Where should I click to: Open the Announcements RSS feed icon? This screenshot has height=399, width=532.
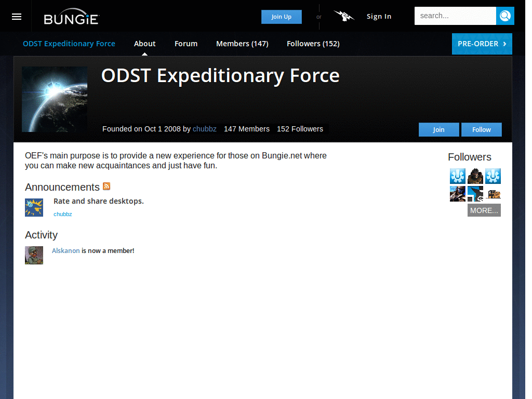coord(107,187)
